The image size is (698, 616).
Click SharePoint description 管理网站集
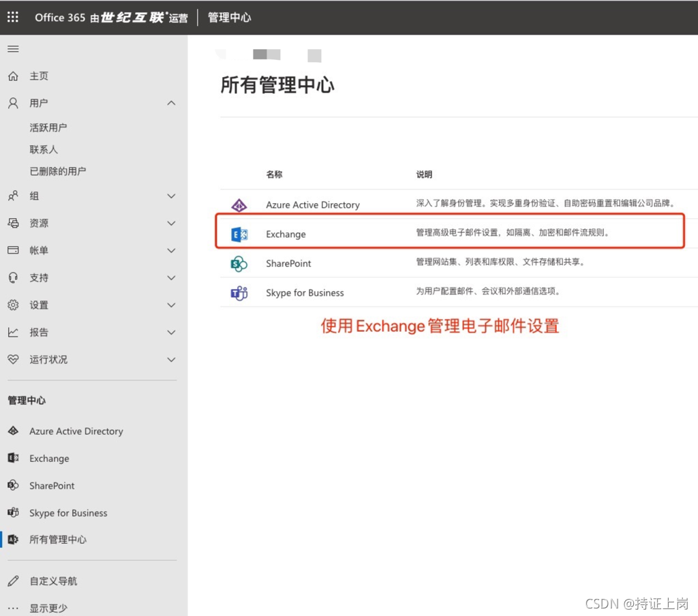[500, 262]
